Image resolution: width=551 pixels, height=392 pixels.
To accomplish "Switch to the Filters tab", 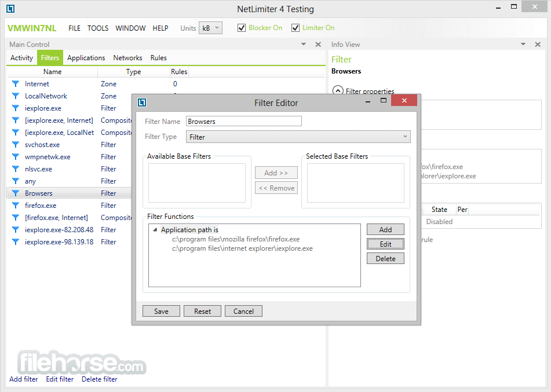I will [x=50, y=57].
